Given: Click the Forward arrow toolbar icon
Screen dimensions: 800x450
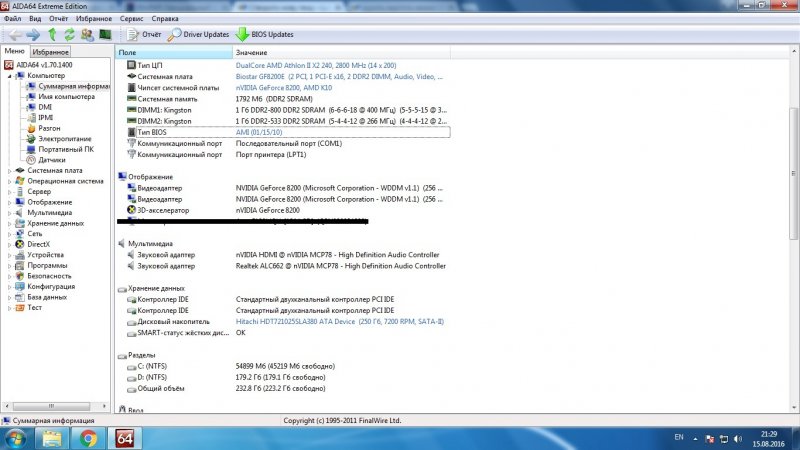Looking at the screenshot, I should [33, 35].
